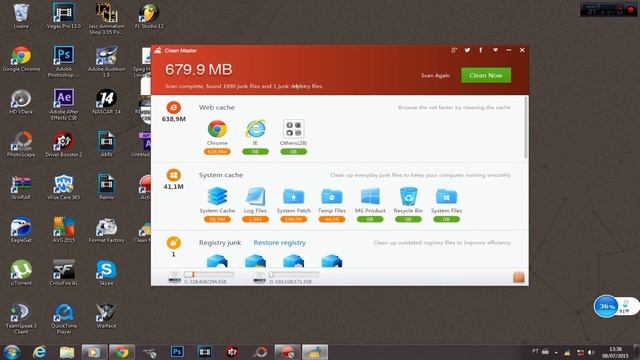Select the Google Chrome desktop shortcut
640x360 pixels.
21,58
